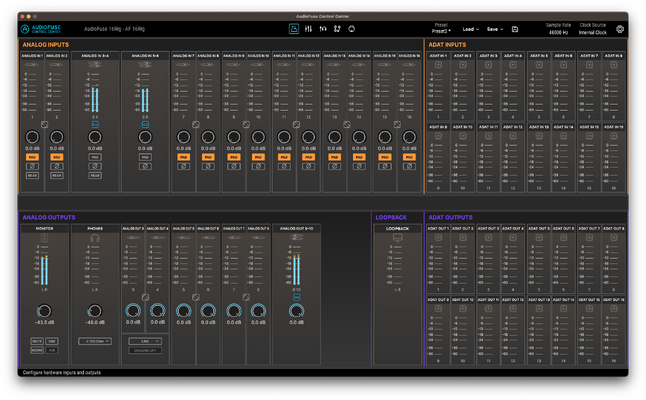The image size is (646, 400).
Task: Link Analog Out 3 and 4 channels
Action: coord(145,297)
